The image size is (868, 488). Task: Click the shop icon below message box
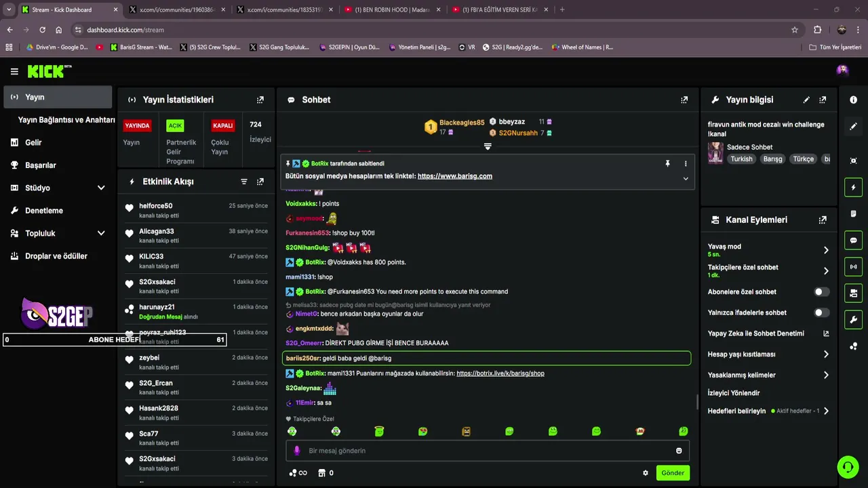click(x=322, y=473)
